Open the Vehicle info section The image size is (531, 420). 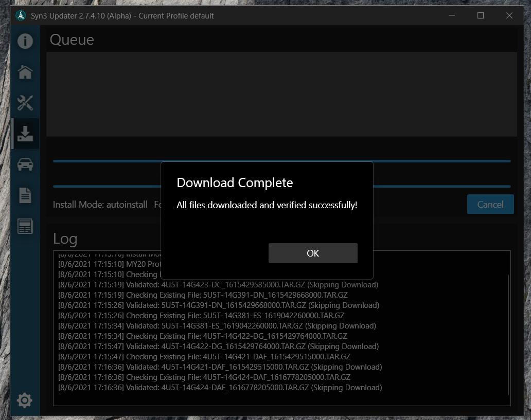25,165
